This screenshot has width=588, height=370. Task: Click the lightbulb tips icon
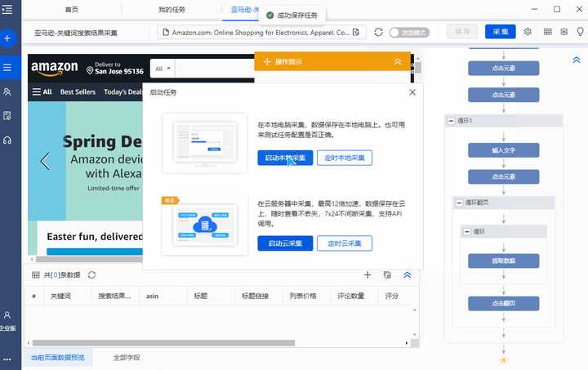pos(580,32)
